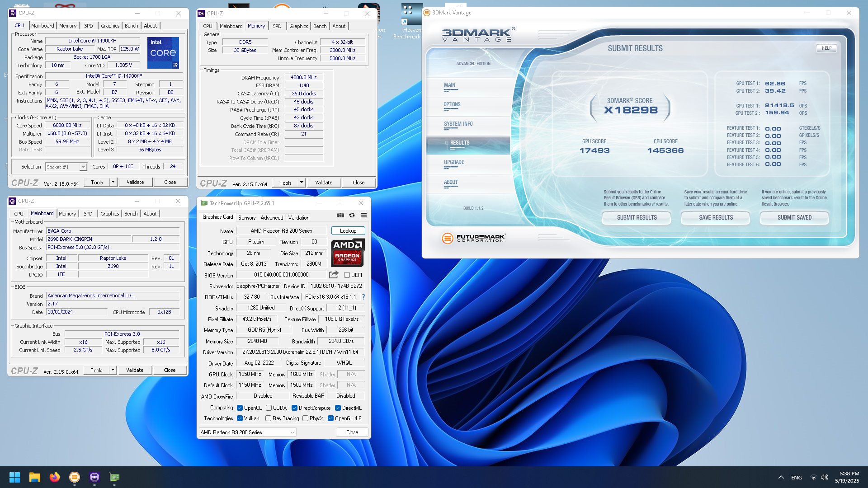Click the GPU-Z refresh icon
Screen dimensions: 868x488
(x=352, y=215)
